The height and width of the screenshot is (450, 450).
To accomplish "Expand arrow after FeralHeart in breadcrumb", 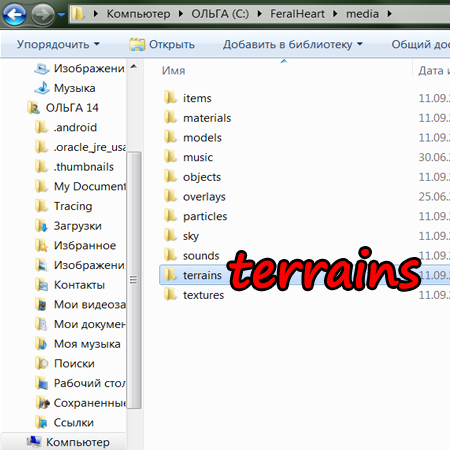I will [x=335, y=14].
